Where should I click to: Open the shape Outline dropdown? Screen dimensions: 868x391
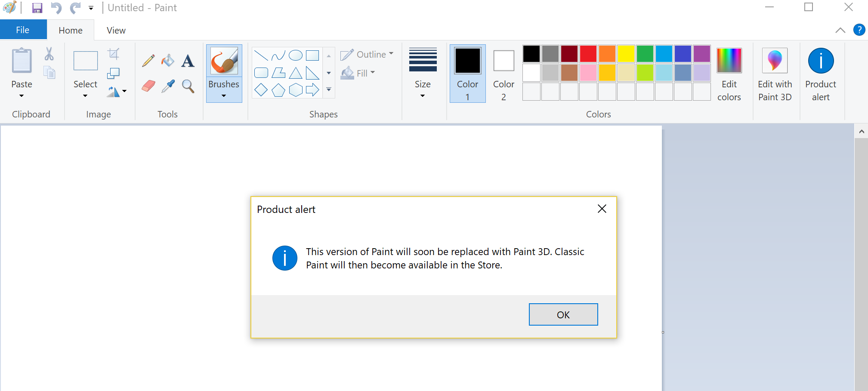pyautogui.click(x=367, y=55)
